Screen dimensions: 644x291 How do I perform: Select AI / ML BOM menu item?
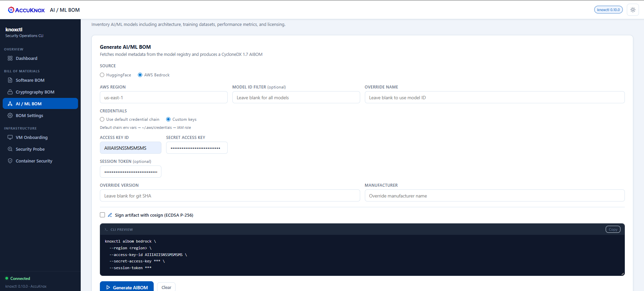[x=40, y=104]
